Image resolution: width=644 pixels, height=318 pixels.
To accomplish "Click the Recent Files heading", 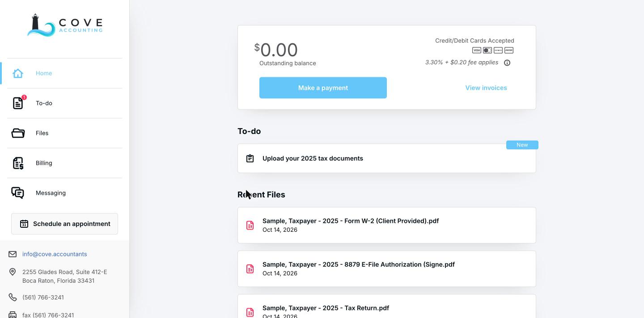I will click(261, 195).
